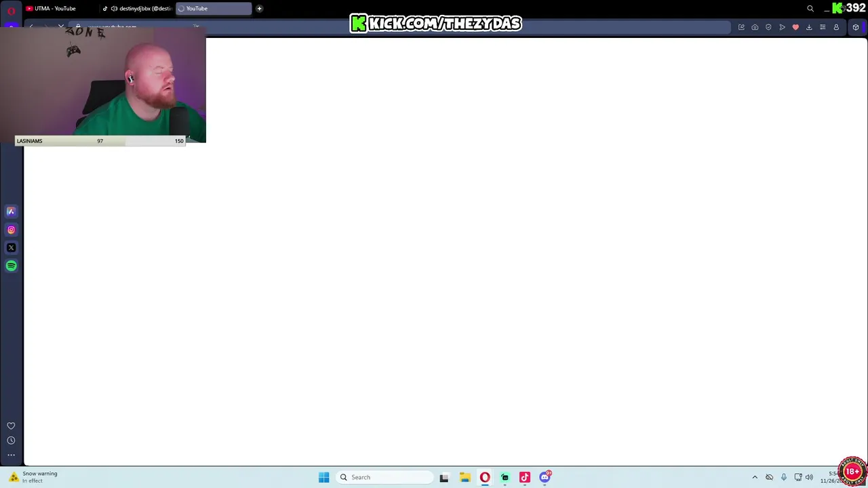Expand the hidden system tray icons
The height and width of the screenshot is (488, 868).
point(755,477)
